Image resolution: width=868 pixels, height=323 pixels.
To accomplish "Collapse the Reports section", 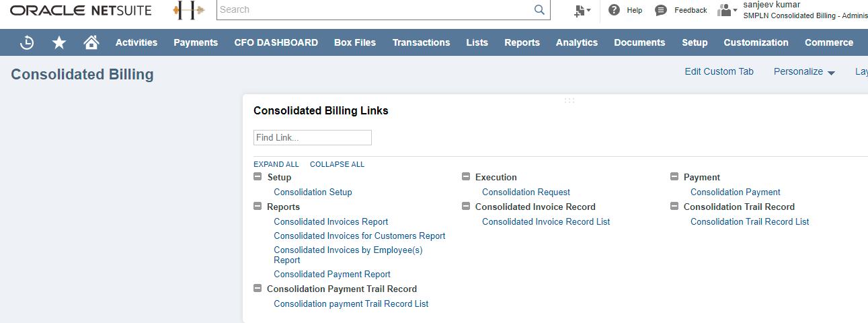I will pyautogui.click(x=258, y=207).
